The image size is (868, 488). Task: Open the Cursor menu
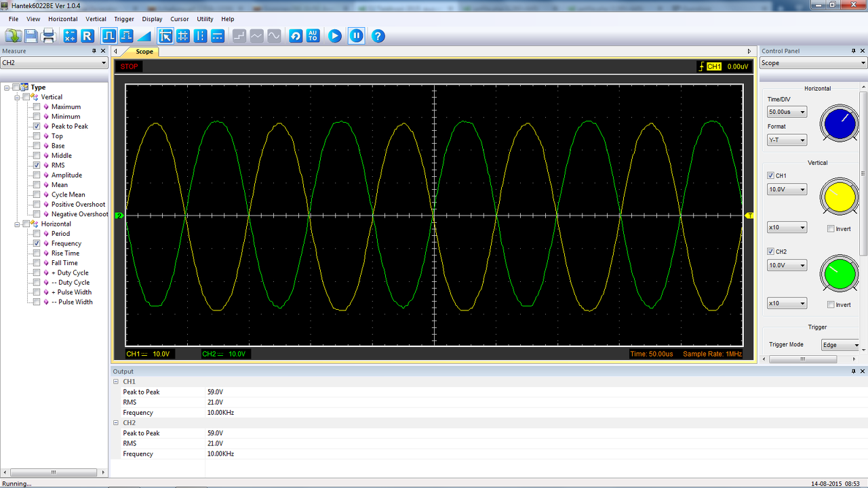click(180, 19)
